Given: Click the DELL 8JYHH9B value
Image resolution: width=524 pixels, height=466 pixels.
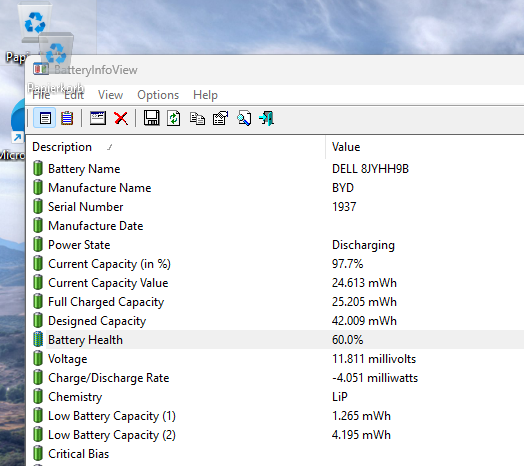Looking at the screenshot, I should pyautogui.click(x=370, y=169).
